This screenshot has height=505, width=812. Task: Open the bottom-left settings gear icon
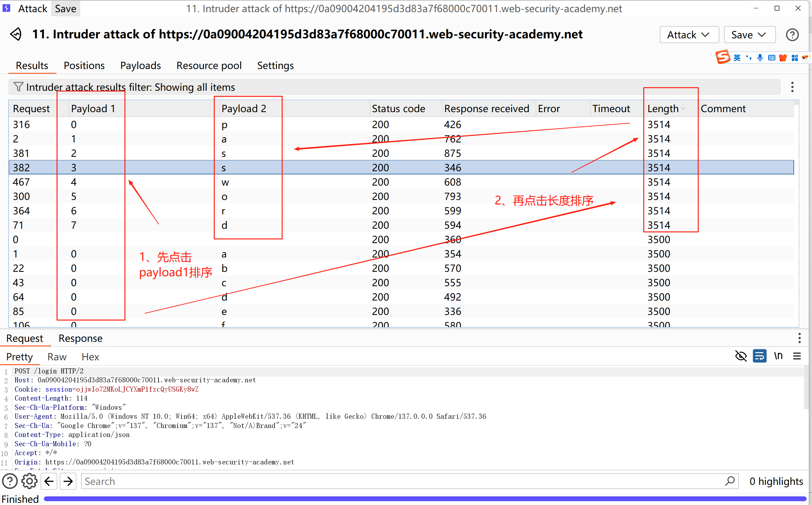tap(29, 481)
